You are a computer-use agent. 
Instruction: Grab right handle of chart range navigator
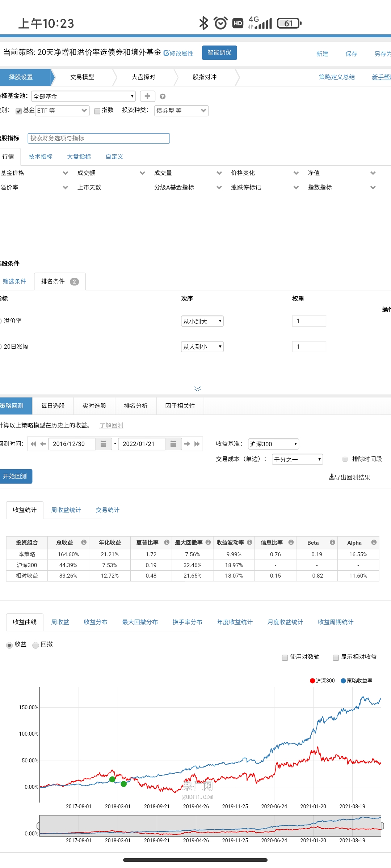pyautogui.click(x=382, y=826)
